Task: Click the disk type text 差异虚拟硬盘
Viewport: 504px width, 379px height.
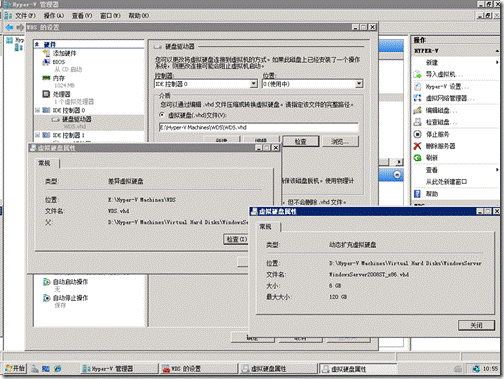Action: coord(125,181)
